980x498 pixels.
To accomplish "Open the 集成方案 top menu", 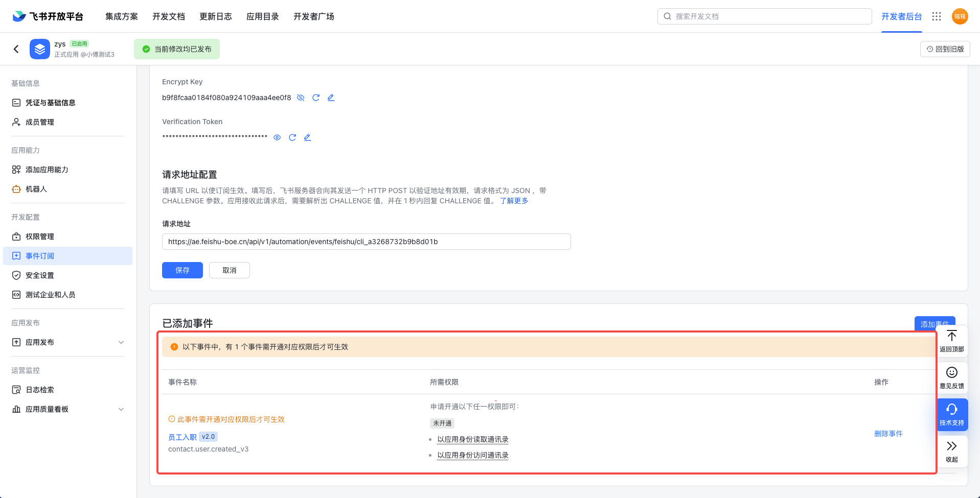I will tap(122, 16).
